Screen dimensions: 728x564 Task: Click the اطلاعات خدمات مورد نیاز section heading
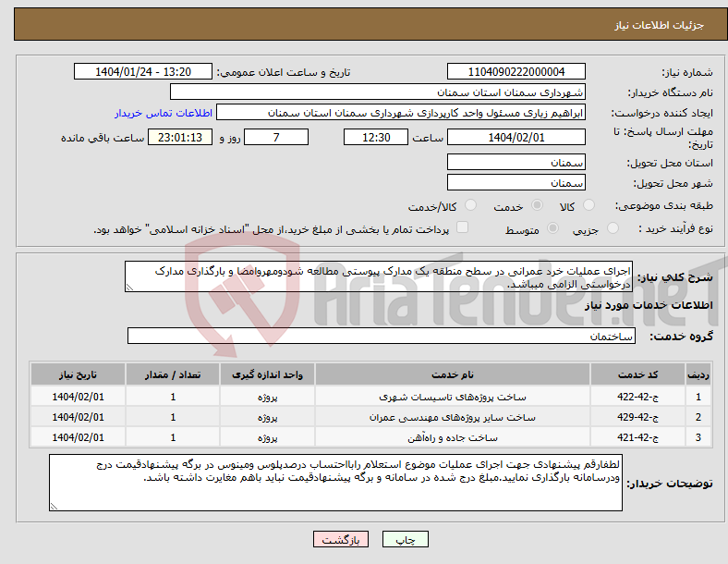pos(649,305)
